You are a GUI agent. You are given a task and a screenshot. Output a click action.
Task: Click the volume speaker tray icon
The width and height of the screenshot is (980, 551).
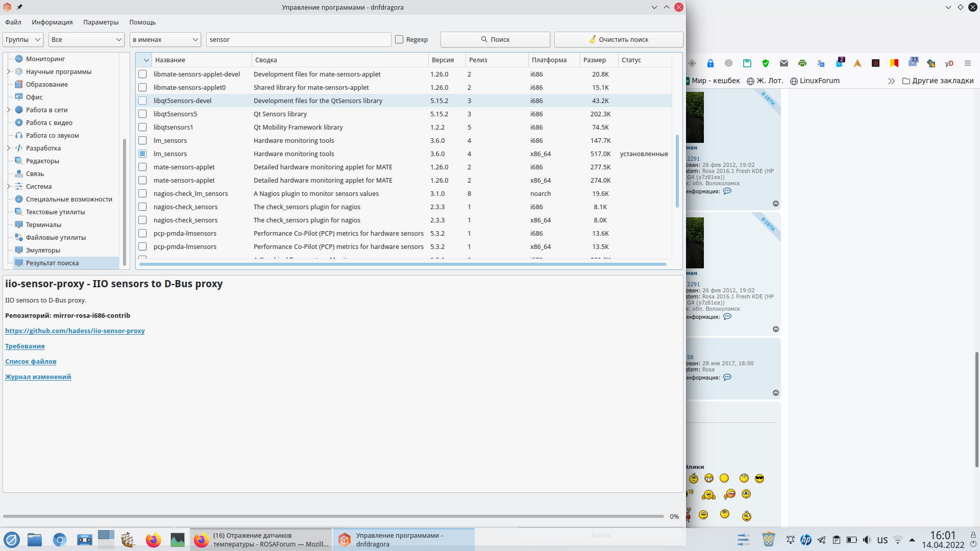point(867,540)
